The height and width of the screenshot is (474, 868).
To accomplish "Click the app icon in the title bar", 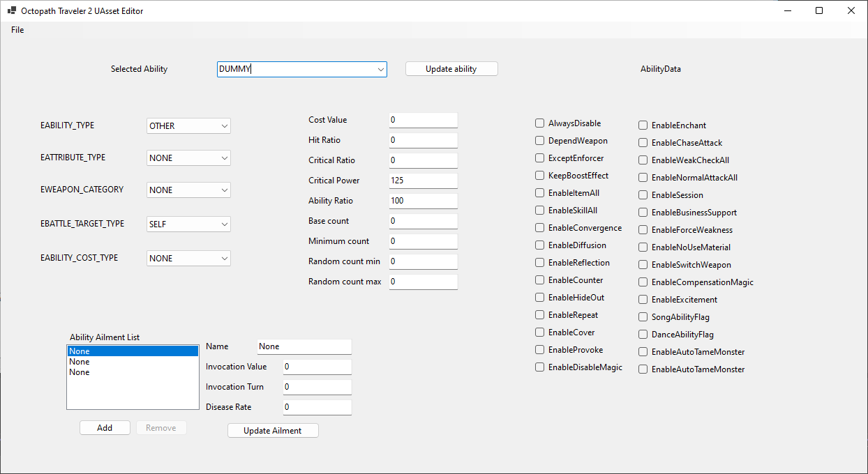I will click(x=12, y=11).
